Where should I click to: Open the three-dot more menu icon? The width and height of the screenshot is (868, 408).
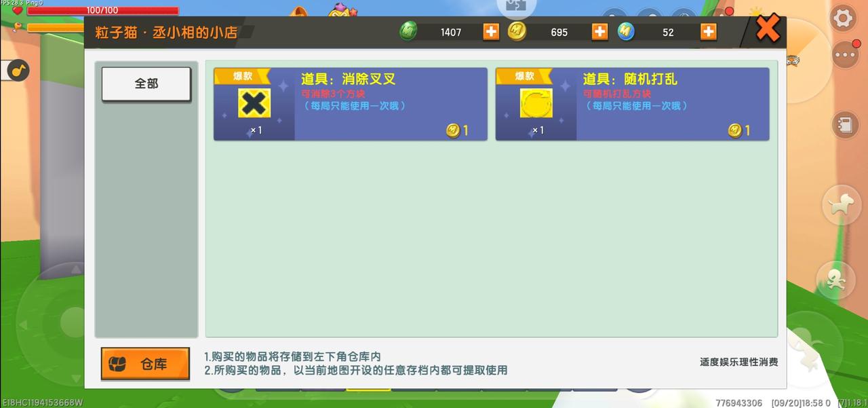tap(845, 54)
